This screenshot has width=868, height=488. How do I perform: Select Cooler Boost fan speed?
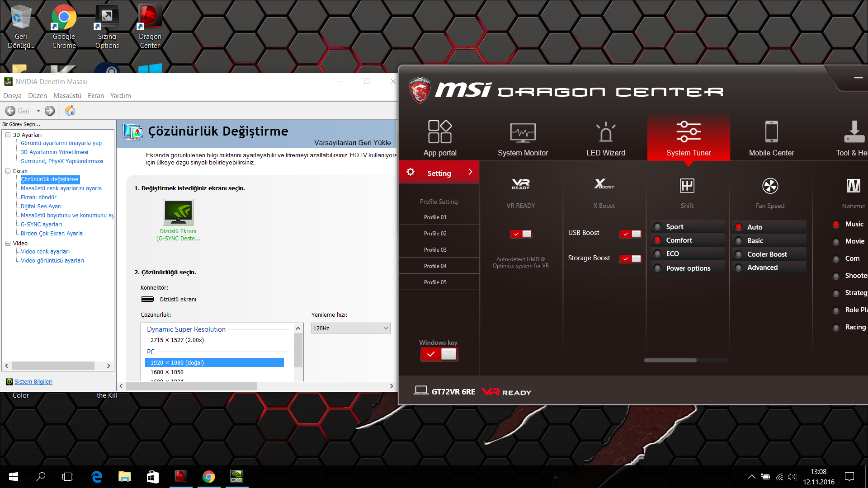click(769, 254)
